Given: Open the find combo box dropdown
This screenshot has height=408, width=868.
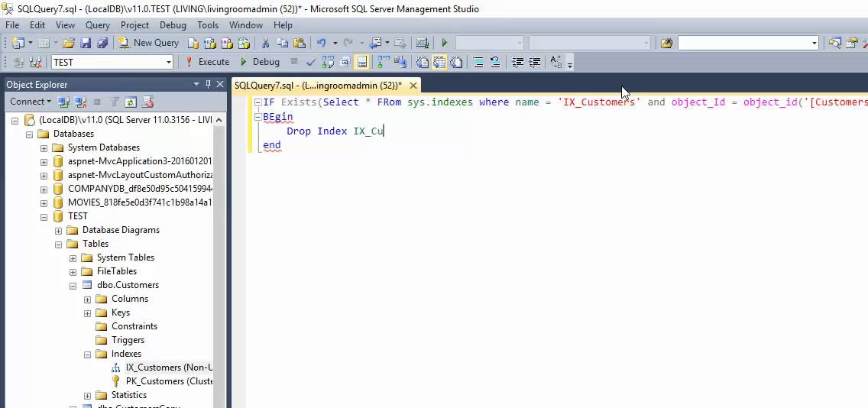Looking at the screenshot, I should pos(815,43).
